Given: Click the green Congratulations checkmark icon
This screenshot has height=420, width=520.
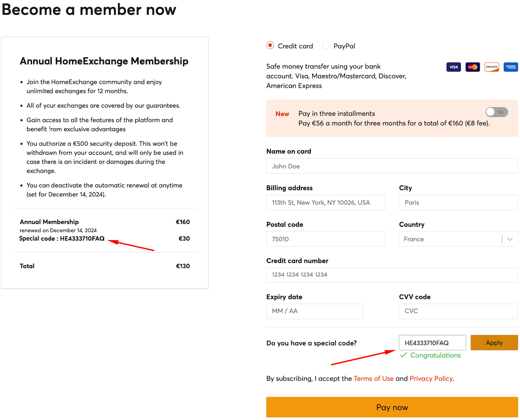Looking at the screenshot, I should point(403,355).
